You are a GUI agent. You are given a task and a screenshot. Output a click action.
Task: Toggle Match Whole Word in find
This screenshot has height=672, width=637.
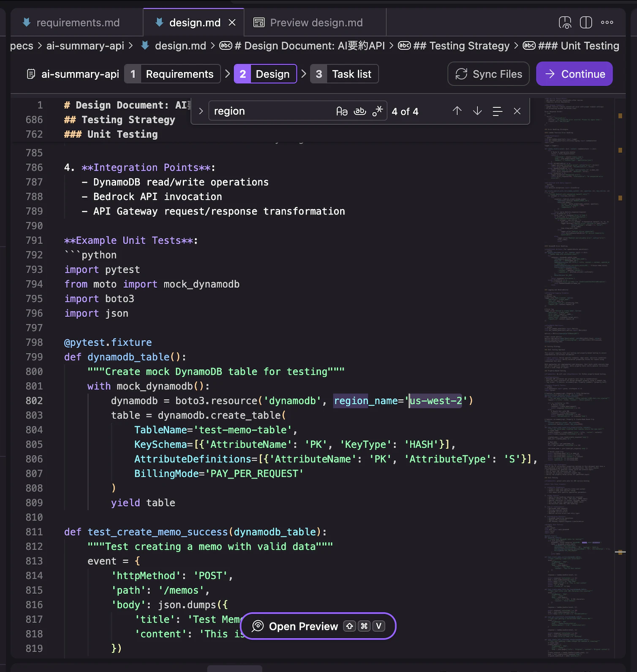click(360, 111)
